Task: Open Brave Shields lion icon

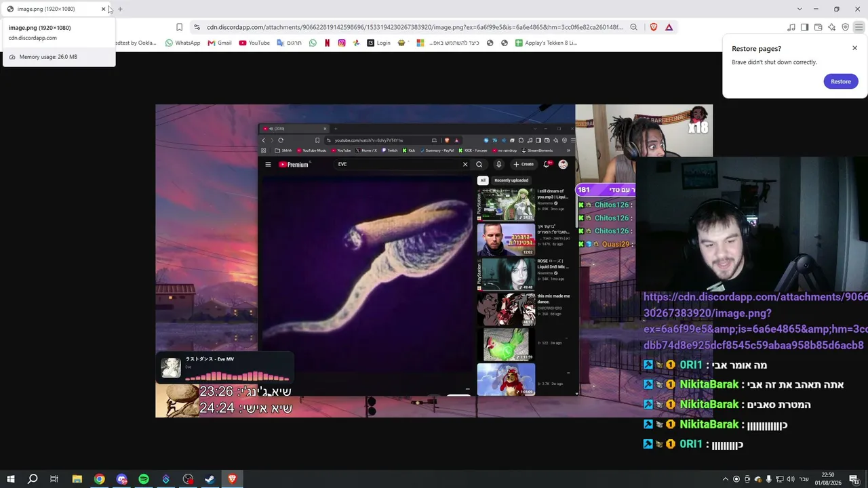Action: [x=654, y=27]
